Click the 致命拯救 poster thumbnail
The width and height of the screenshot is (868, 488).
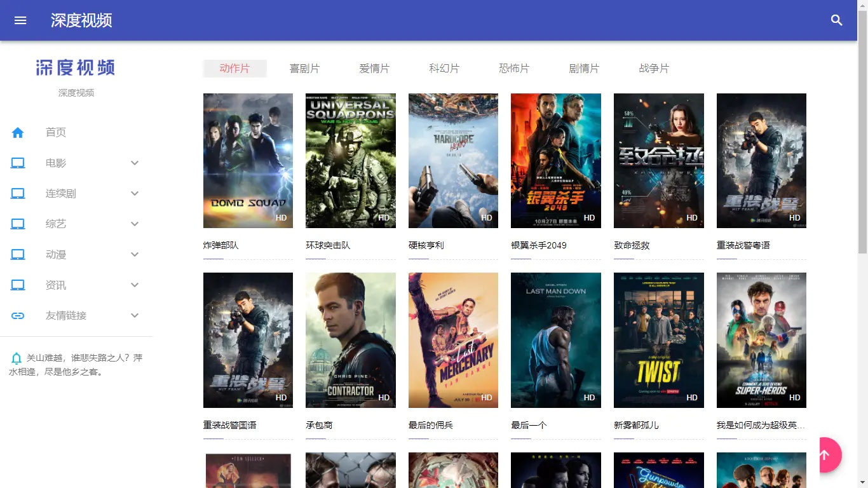659,161
